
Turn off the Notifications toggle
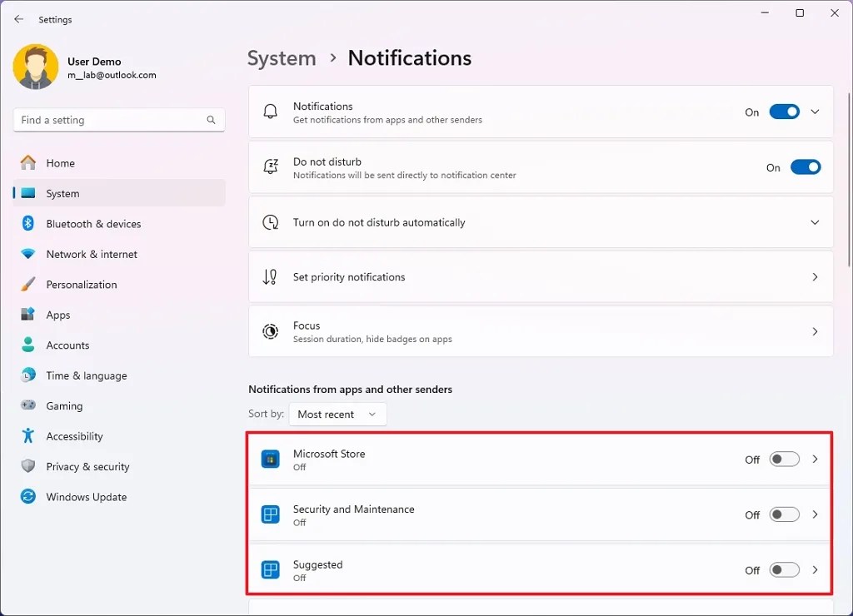point(784,111)
